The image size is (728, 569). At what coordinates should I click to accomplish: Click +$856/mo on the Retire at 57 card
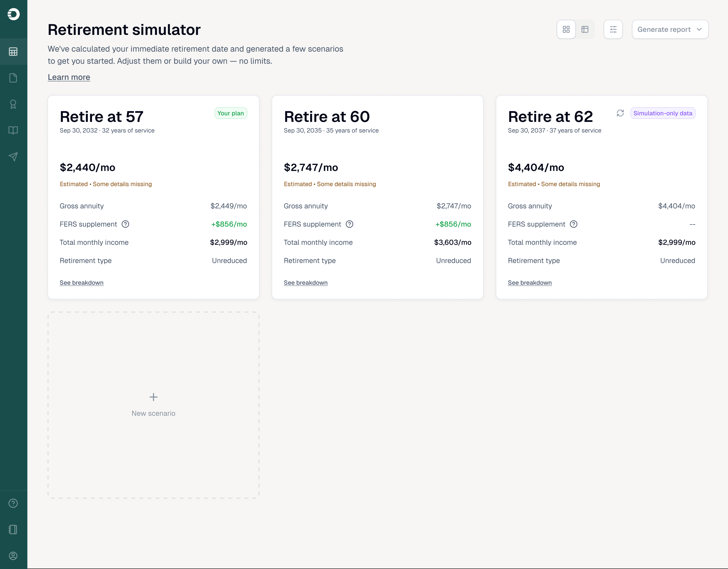click(x=229, y=224)
